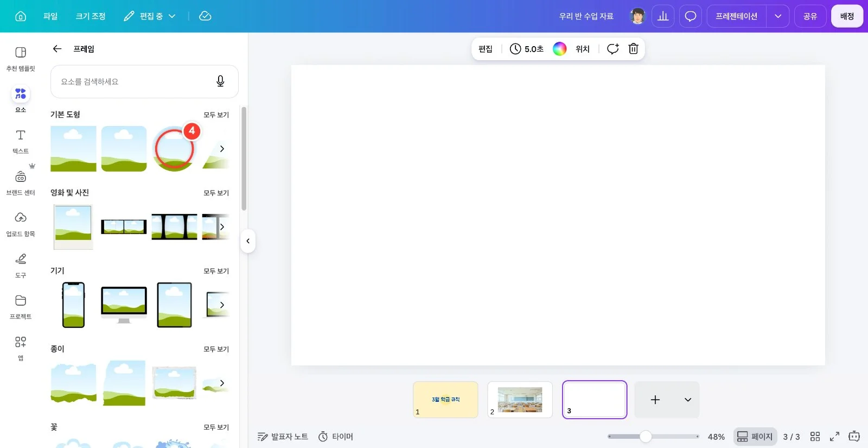Open 브랜드 센터 panel

(x=21, y=183)
